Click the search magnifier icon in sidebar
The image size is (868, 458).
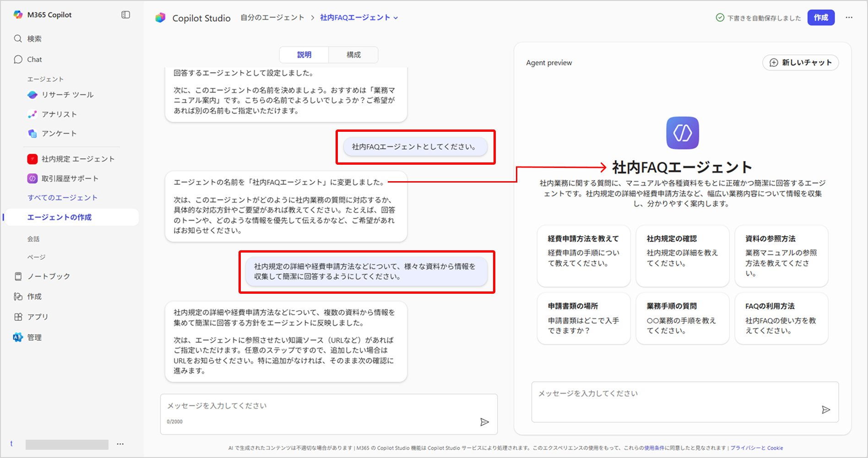pos(18,39)
